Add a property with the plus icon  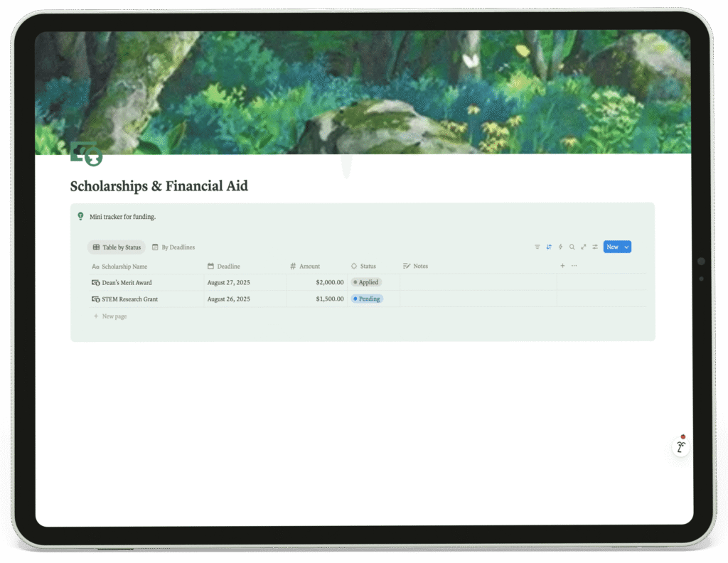click(x=562, y=266)
